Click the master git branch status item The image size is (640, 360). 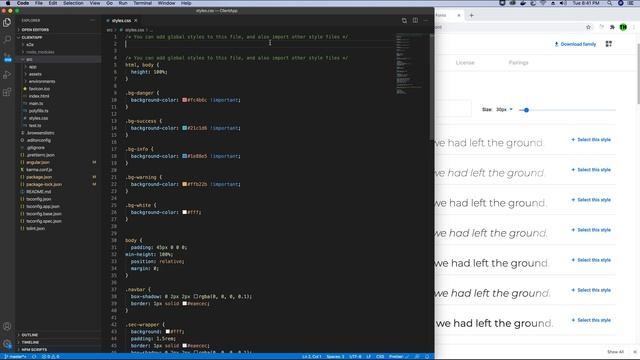coord(16,357)
